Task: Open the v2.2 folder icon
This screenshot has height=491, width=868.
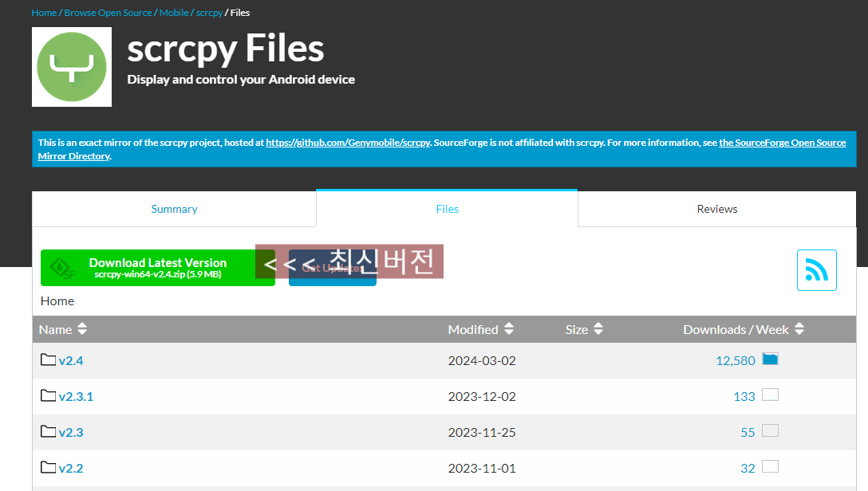Action: coord(48,468)
